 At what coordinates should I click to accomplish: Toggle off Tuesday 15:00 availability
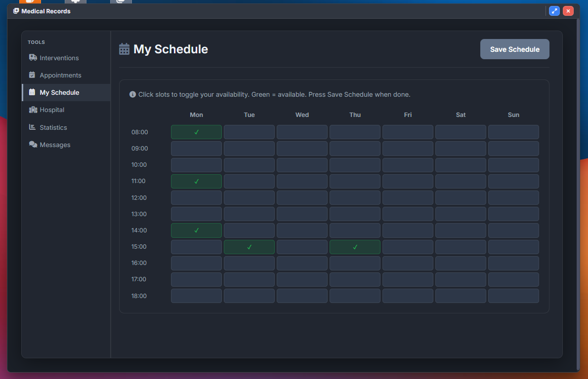pyautogui.click(x=249, y=247)
